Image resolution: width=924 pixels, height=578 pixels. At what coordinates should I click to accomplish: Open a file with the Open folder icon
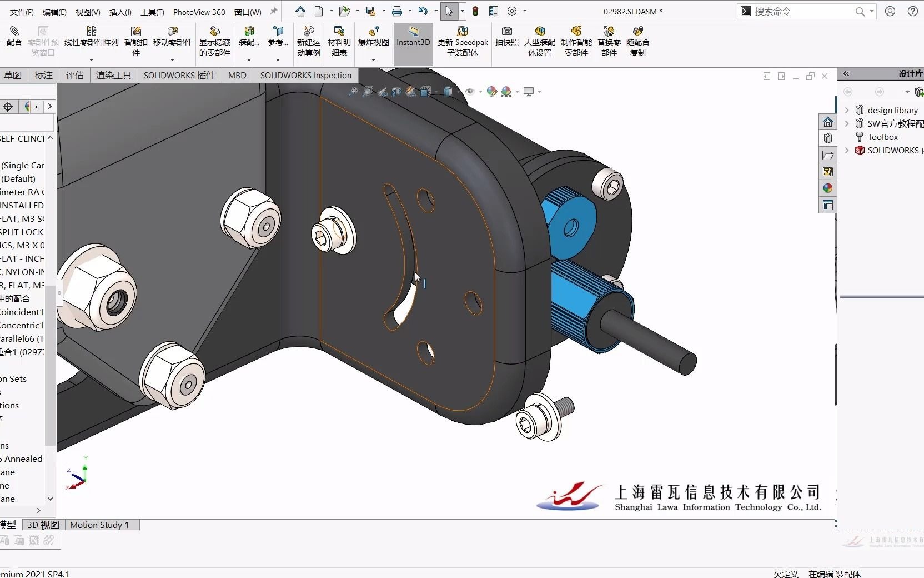coord(345,11)
